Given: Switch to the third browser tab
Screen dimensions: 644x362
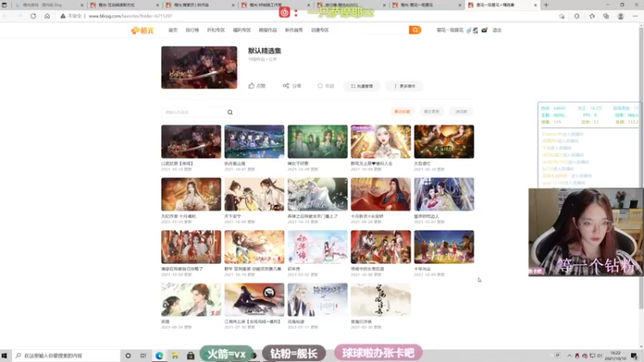Looking at the screenshot, I should point(200,5).
